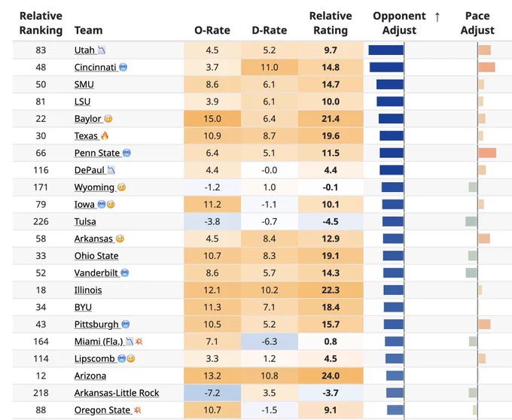The height and width of the screenshot is (420, 512).
Task: Open the Illinois team page
Action: click(88, 290)
